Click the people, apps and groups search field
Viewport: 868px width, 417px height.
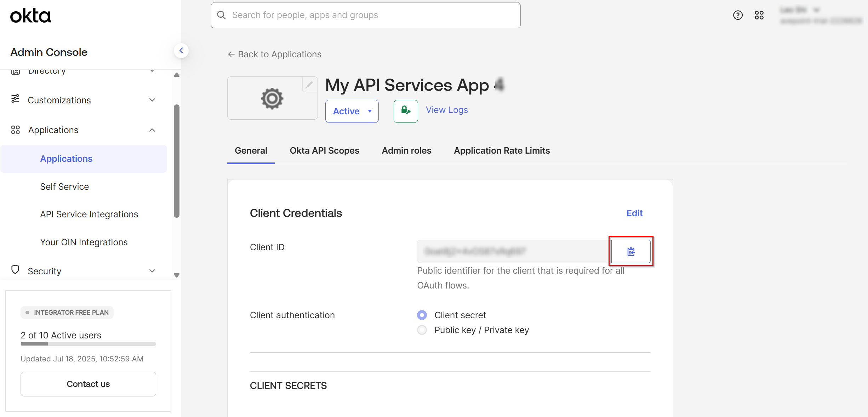pyautogui.click(x=366, y=15)
